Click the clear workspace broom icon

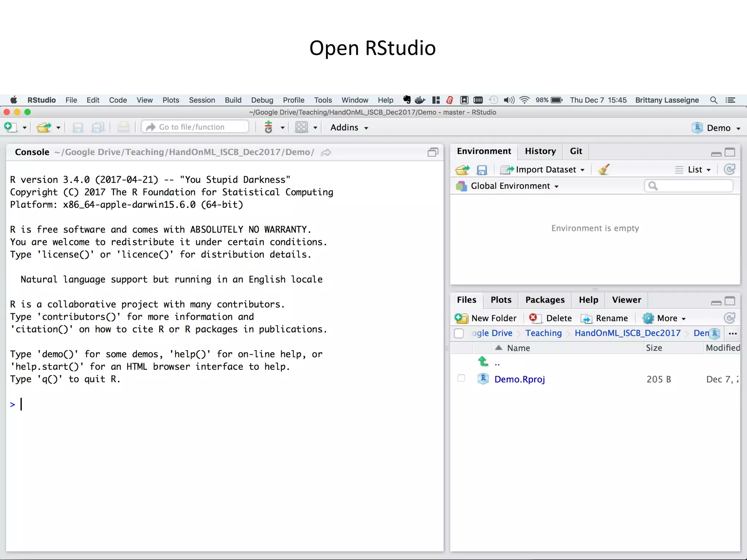604,170
